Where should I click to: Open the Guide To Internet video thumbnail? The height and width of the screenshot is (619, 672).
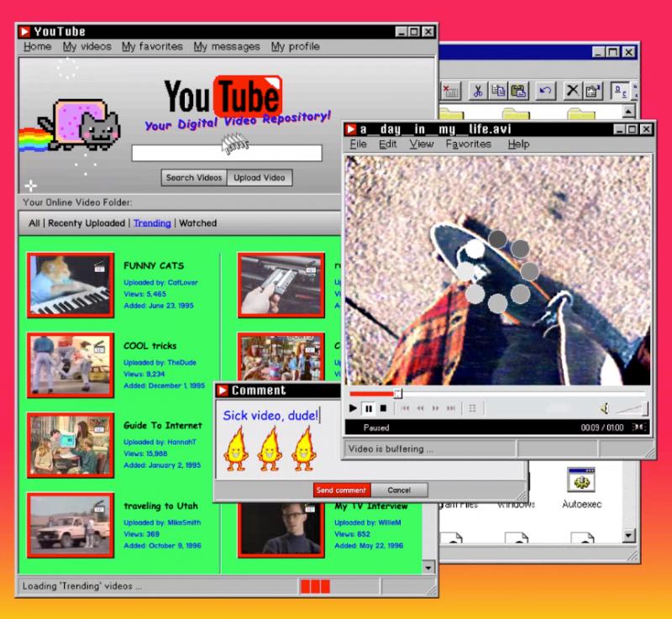tap(71, 445)
